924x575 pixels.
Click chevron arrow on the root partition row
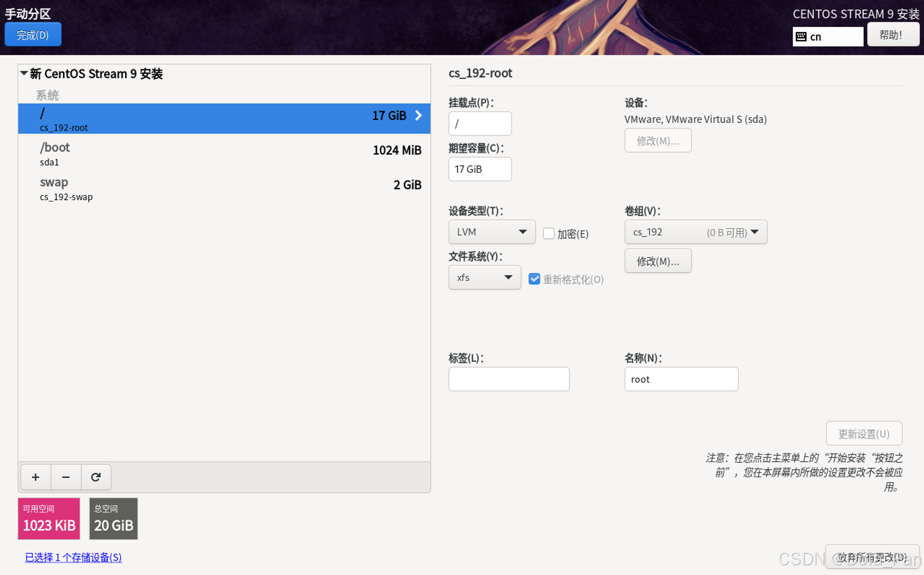tap(419, 115)
